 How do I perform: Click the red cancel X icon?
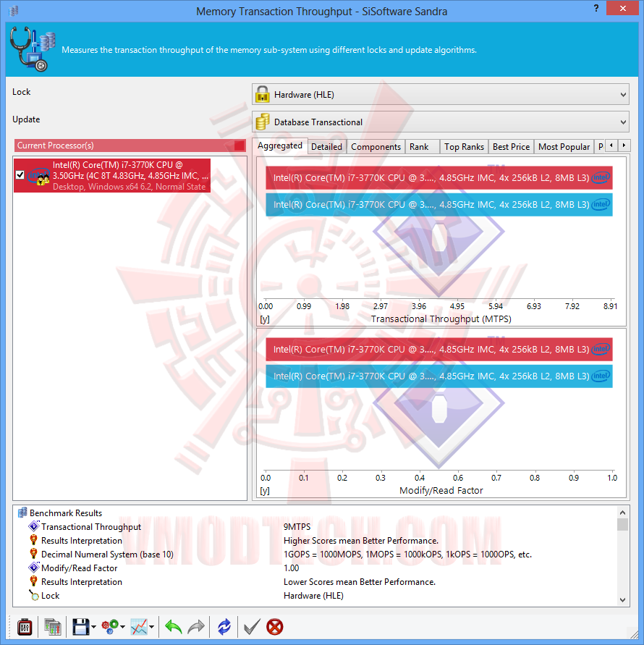coord(275,627)
